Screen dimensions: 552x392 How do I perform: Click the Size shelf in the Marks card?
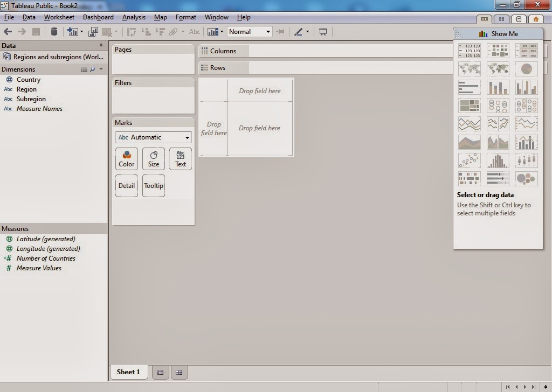click(153, 158)
